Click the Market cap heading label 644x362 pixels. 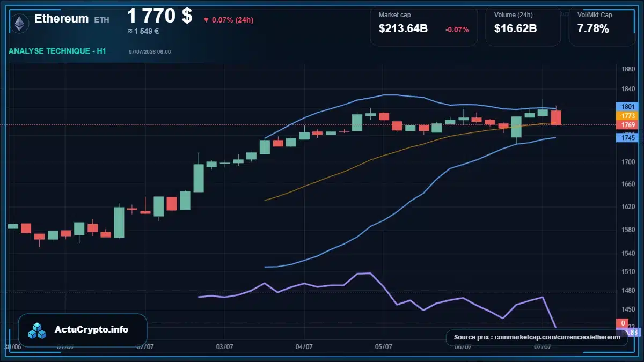[394, 15]
